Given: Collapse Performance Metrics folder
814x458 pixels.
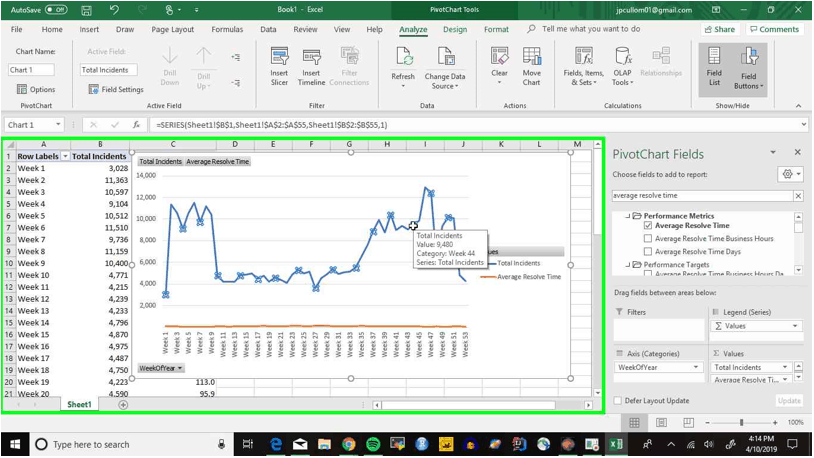Looking at the screenshot, I should point(628,216).
